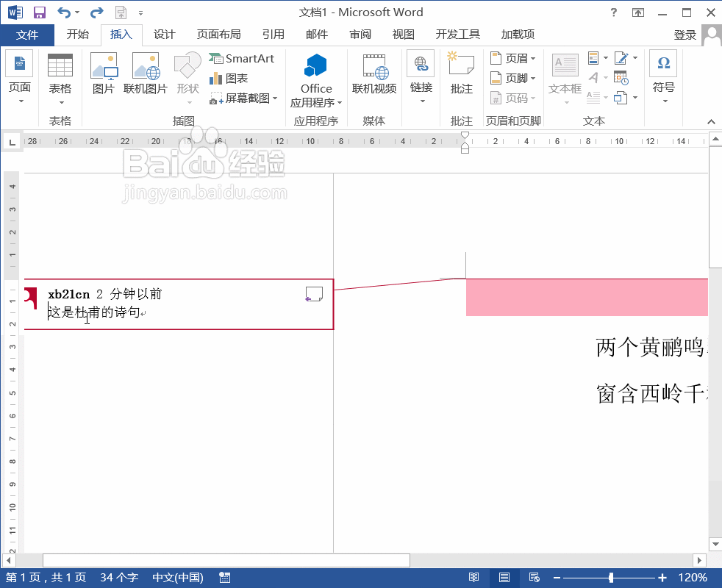The width and height of the screenshot is (722, 588).
Task: Save the document from quick access toolbar
Action: pyautogui.click(x=39, y=12)
